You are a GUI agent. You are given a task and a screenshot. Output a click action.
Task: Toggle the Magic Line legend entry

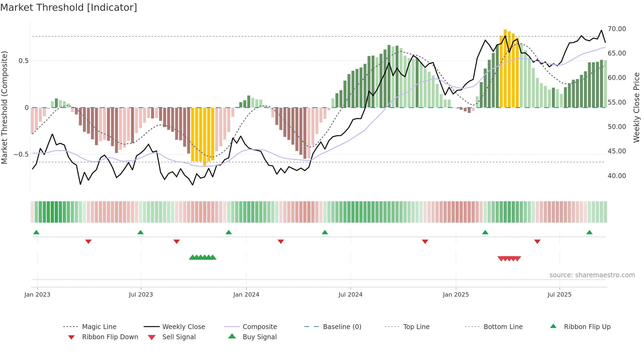pyautogui.click(x=90, y=327)
